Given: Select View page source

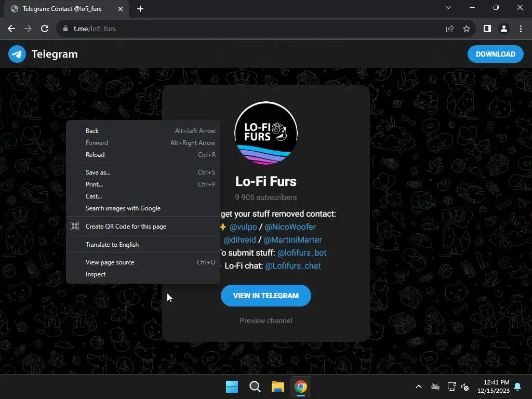Looking at the screenshot, I should 143,262.
